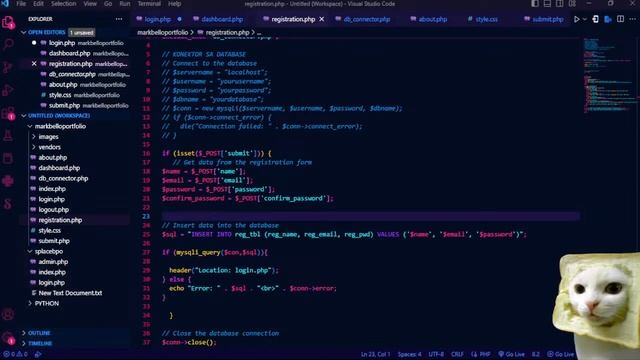640x360 pixels.
Task: Click PHP version 8.2 in status bar
Action: pyautogui.click(x=536, y=354)
